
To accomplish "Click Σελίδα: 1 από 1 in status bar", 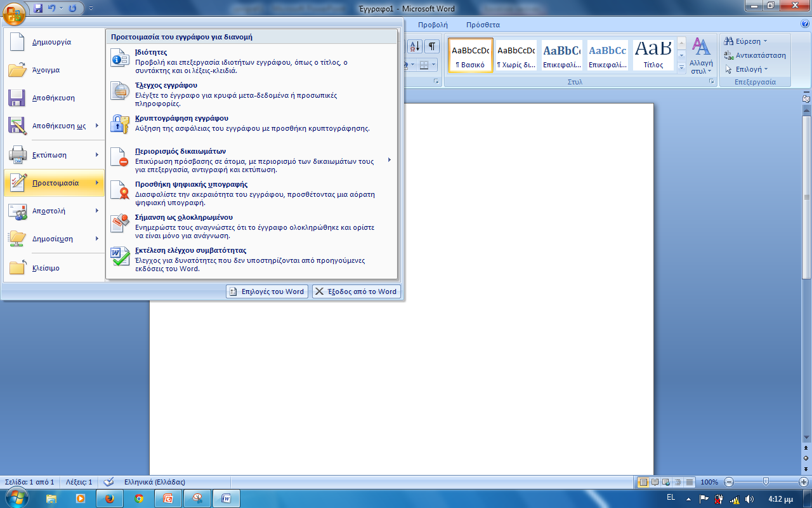I will 29,482.
